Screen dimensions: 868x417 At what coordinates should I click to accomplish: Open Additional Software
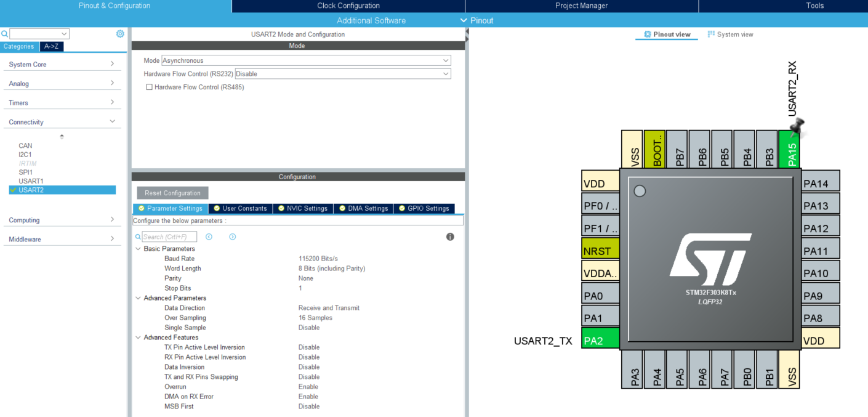coord(371,20)
